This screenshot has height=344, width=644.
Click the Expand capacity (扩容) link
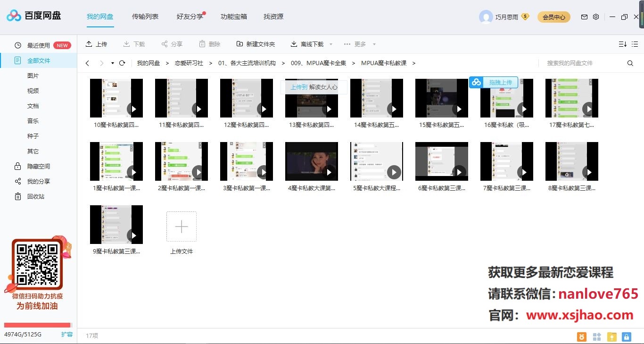coord(67,334)
